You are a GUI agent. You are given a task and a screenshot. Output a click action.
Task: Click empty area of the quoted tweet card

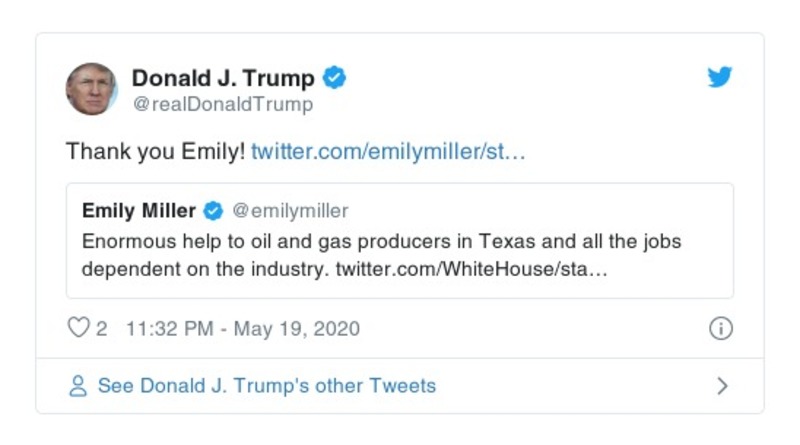coord(670,278)
